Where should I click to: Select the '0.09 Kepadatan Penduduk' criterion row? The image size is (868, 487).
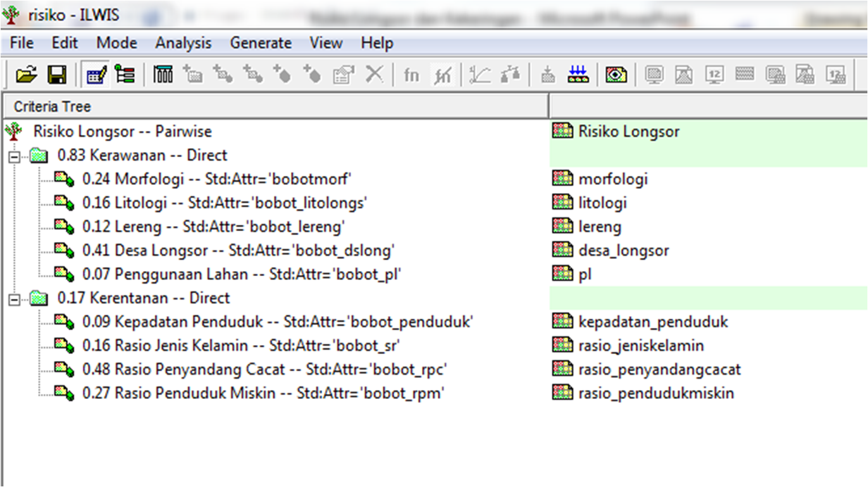click(278, 322)
